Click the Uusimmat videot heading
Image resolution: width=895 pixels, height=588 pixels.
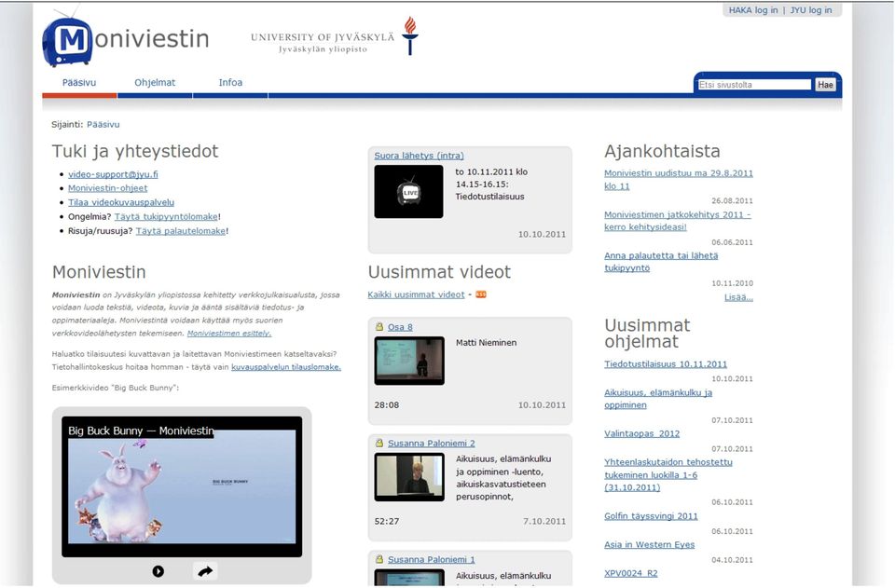pos(439,272)
